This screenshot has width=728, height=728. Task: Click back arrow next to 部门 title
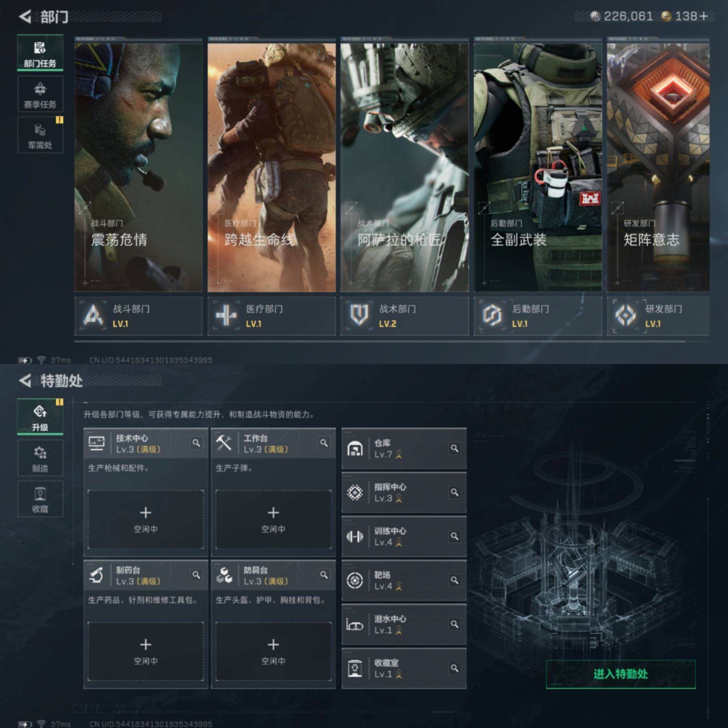click(x=25, y=17)
